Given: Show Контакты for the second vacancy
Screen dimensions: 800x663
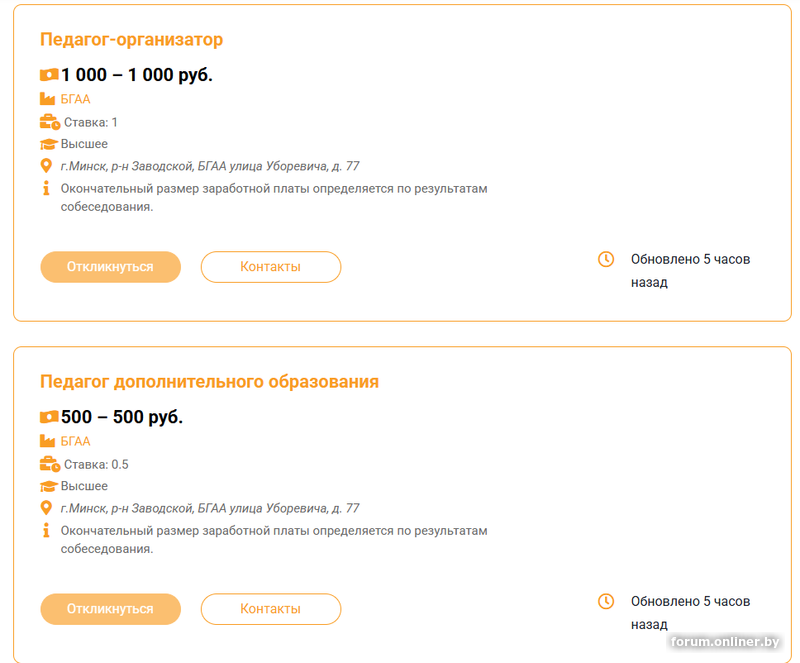Looking at the screenshot, I should [270, 609].
